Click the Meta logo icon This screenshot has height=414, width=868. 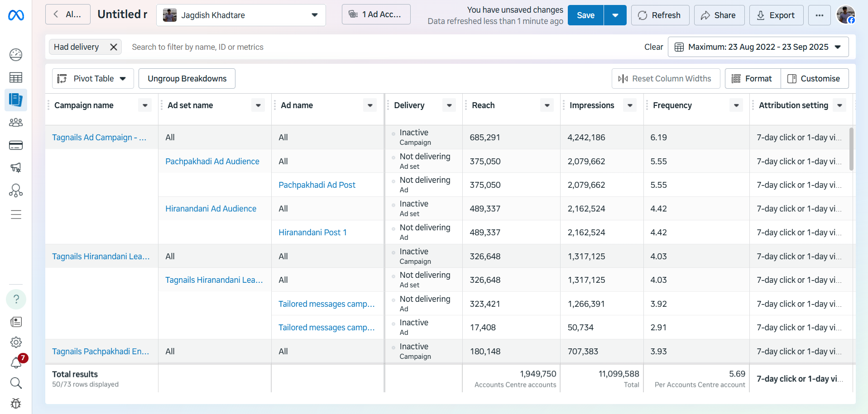(x=16, y=15)
